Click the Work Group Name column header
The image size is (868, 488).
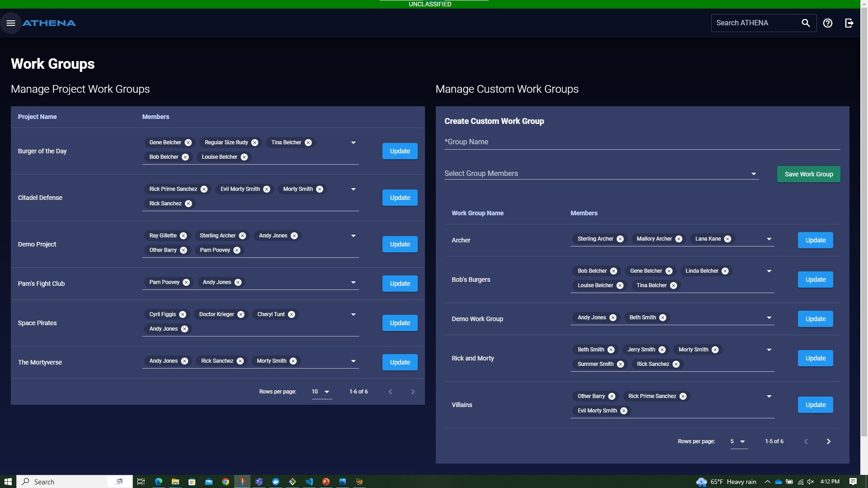click(x=477, y=213)
